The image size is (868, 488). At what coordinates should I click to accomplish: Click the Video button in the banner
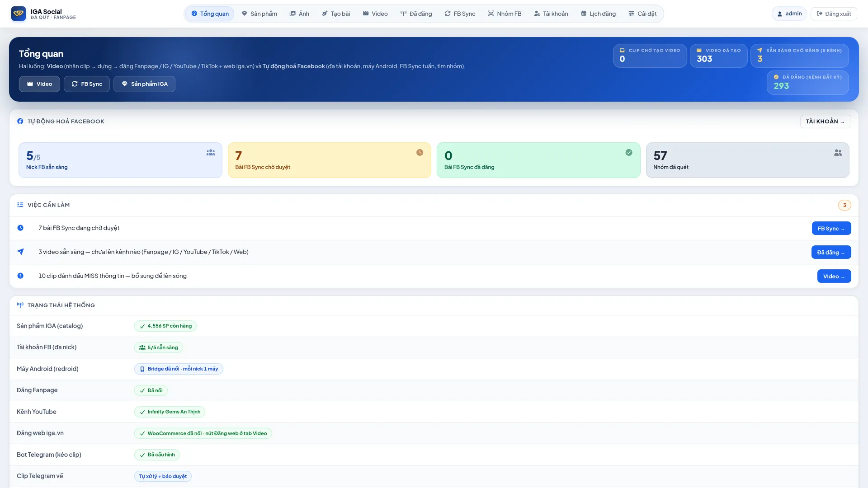(x=39, y=84)
